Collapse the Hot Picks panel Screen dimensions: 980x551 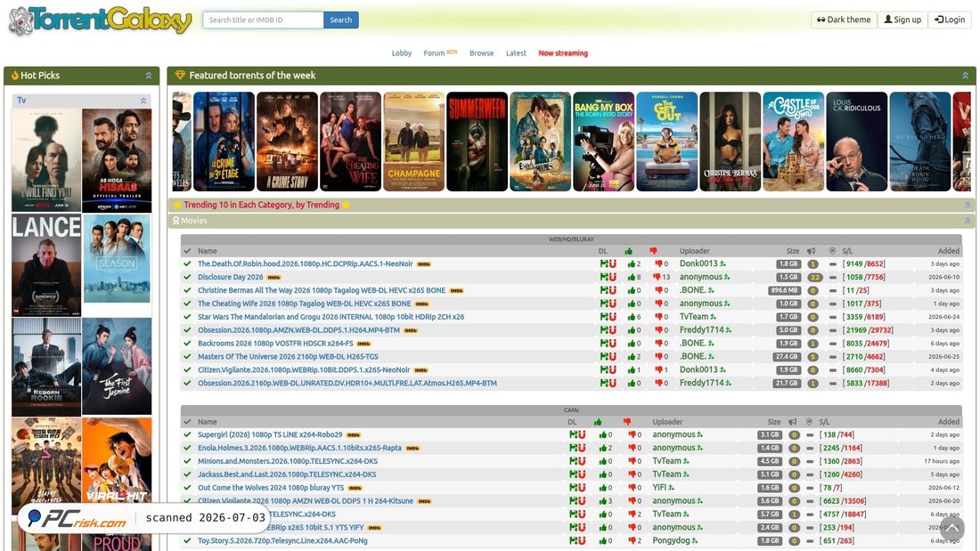pos(149,76)
